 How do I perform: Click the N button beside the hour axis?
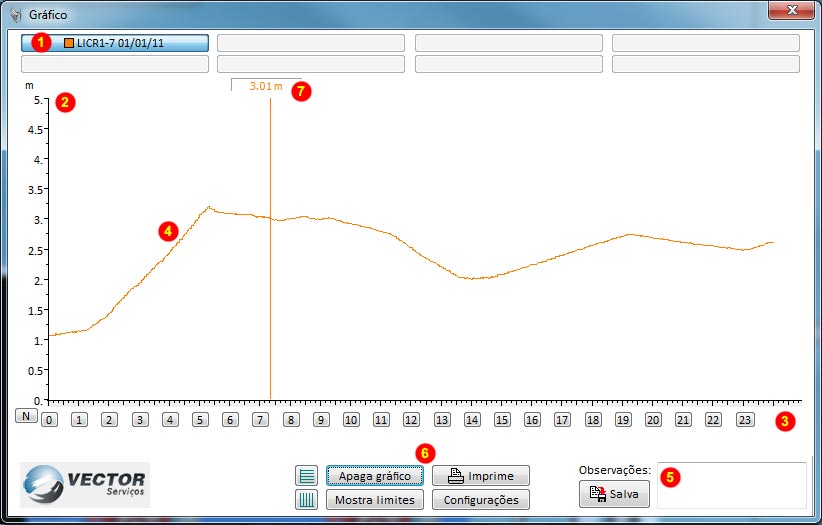point(25,416)
